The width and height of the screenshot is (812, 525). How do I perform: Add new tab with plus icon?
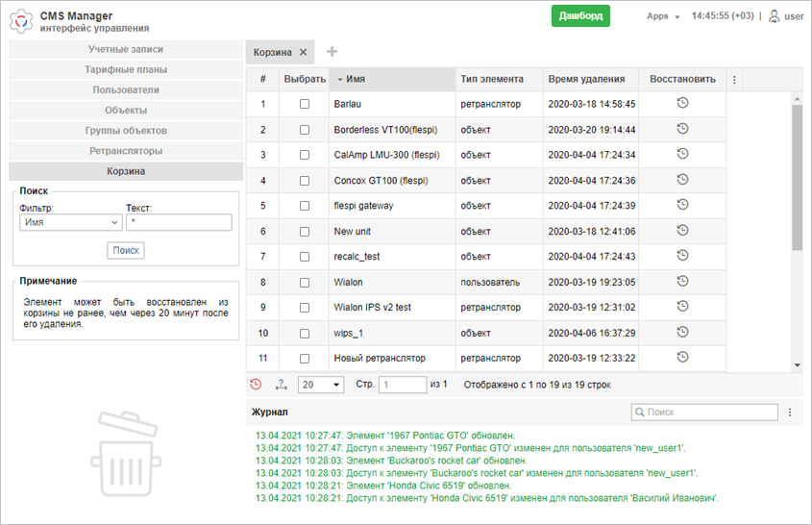pyautogui.click(x=332, y=52)
